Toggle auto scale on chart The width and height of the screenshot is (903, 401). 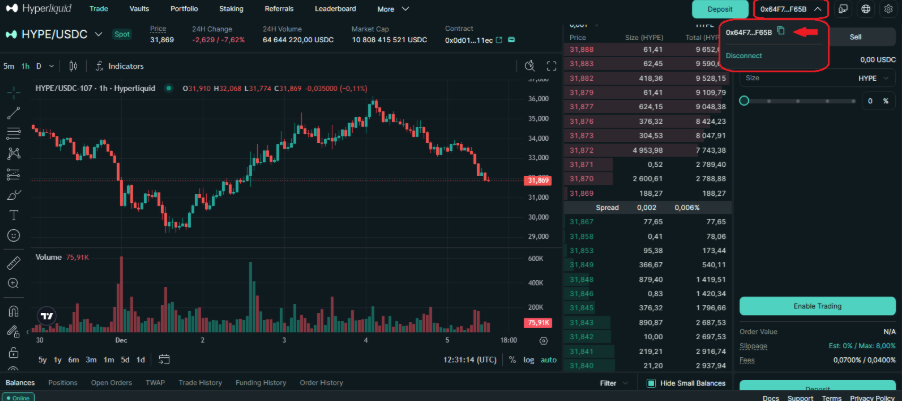pos(548,360)
